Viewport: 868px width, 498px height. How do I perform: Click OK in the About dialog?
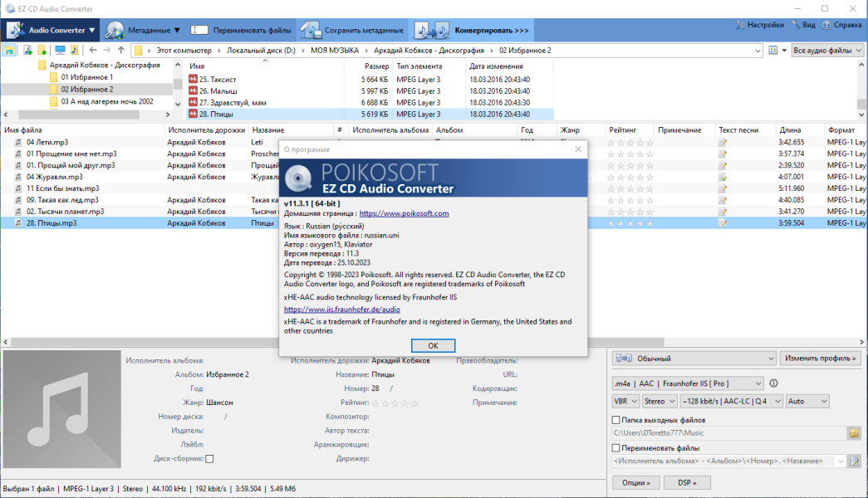point(433,345)
